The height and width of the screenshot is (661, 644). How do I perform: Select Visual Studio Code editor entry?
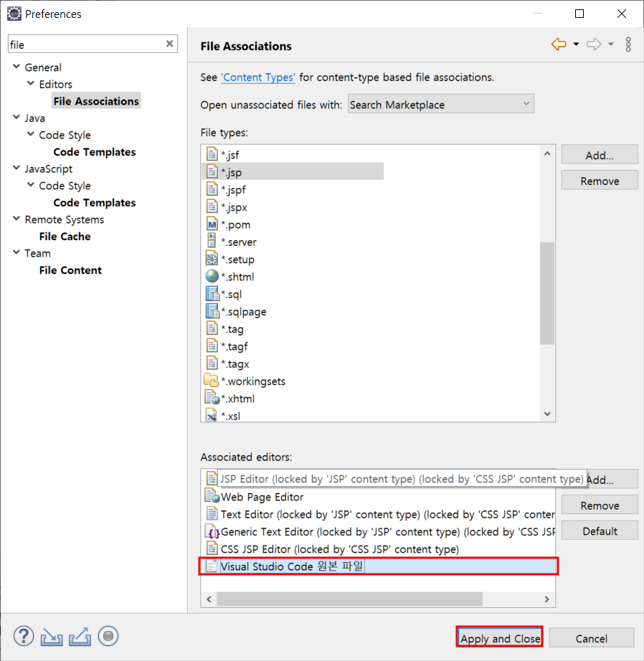click(x=379, y=566)
